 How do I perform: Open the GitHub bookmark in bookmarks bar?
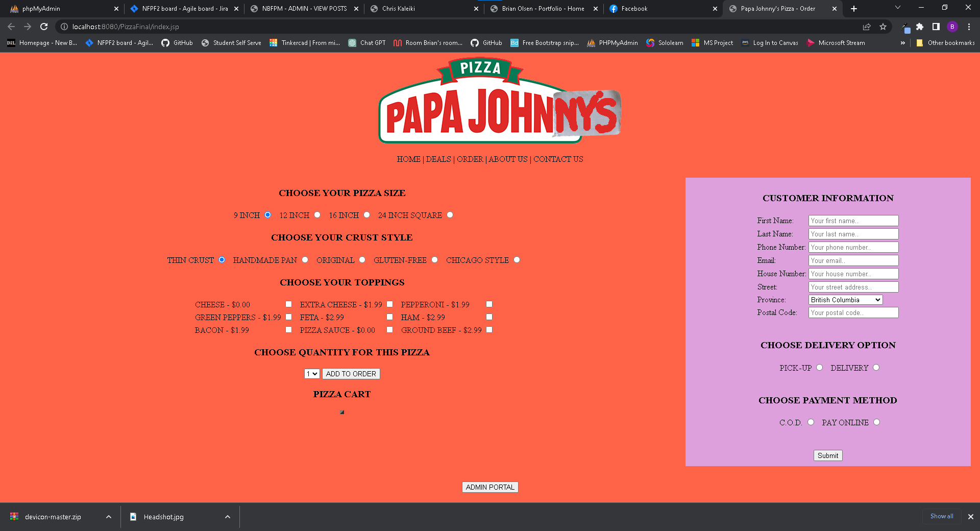click(x=177, y=43)
